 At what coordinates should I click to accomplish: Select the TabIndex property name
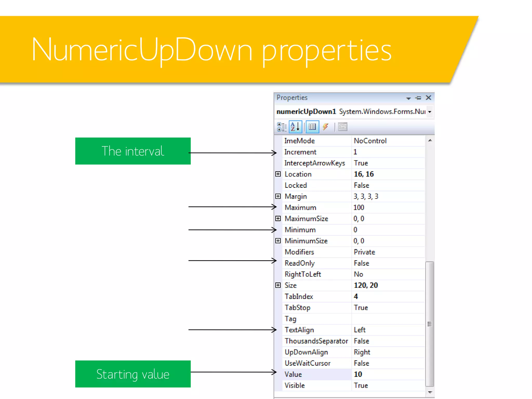299,296
